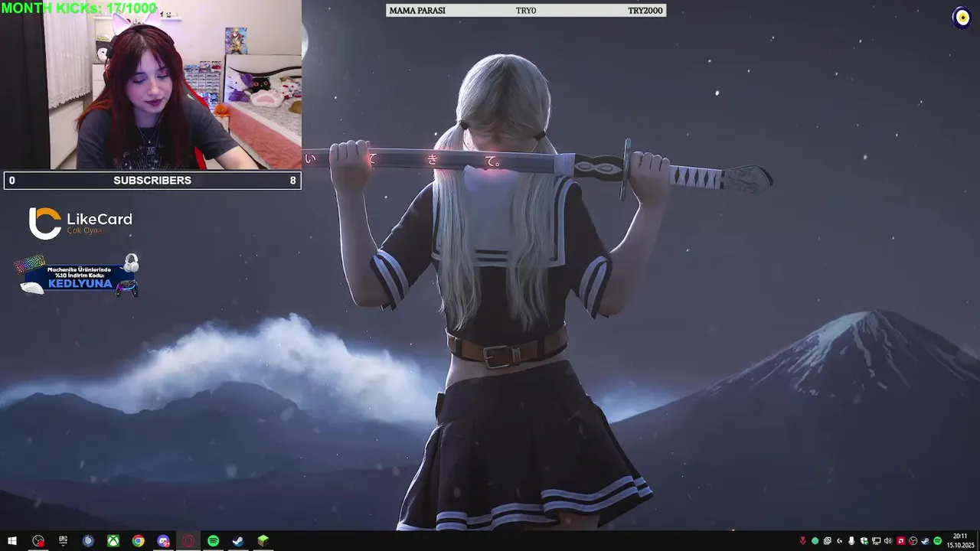Image resolution: width=980 pixels, height=551 pixels.
Task: Click the KEDLYUNA discount code banner
Action: click(77, 276)
